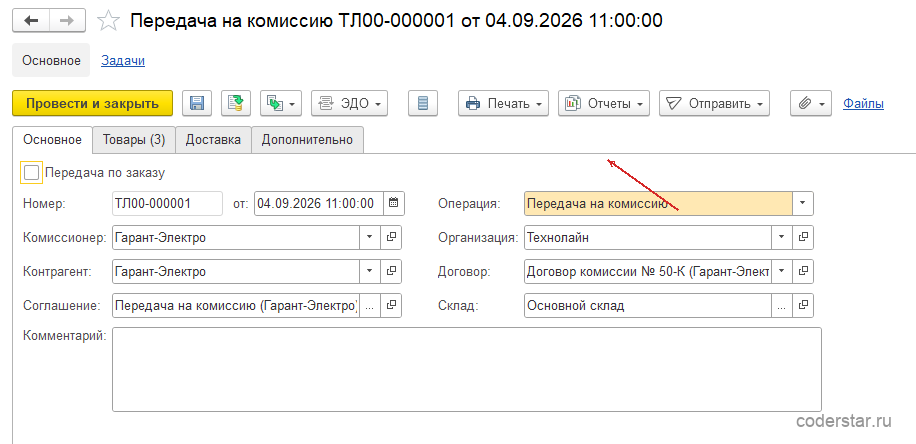Image resolution: width=916 pixels, height=444 pixels.
Task: Click the Операция field value
Action: click(x=658, y=203)
